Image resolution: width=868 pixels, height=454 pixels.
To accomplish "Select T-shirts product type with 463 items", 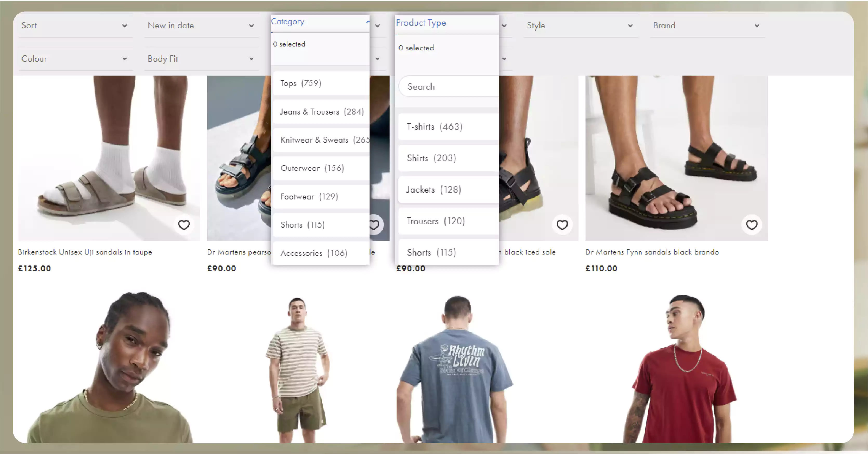I will tap(435, 127).
